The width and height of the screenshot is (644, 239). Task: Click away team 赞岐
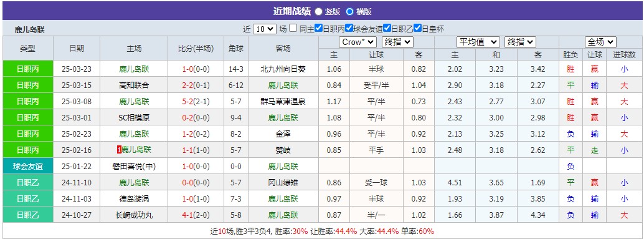(283, 150)
